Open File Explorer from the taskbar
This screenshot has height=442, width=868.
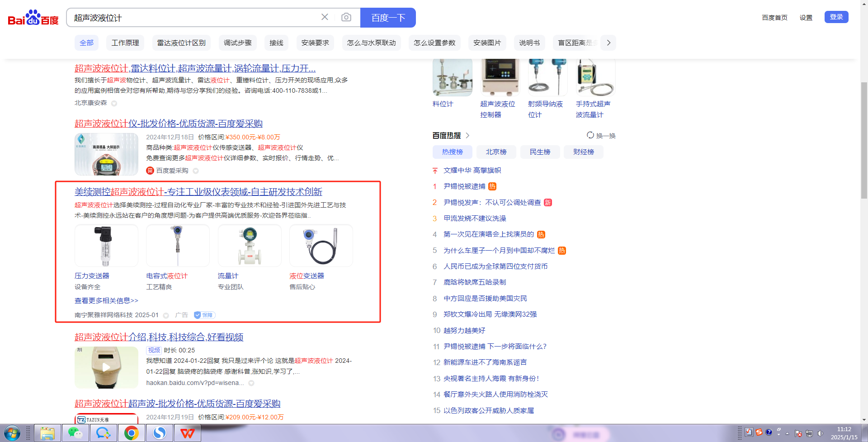47,433
